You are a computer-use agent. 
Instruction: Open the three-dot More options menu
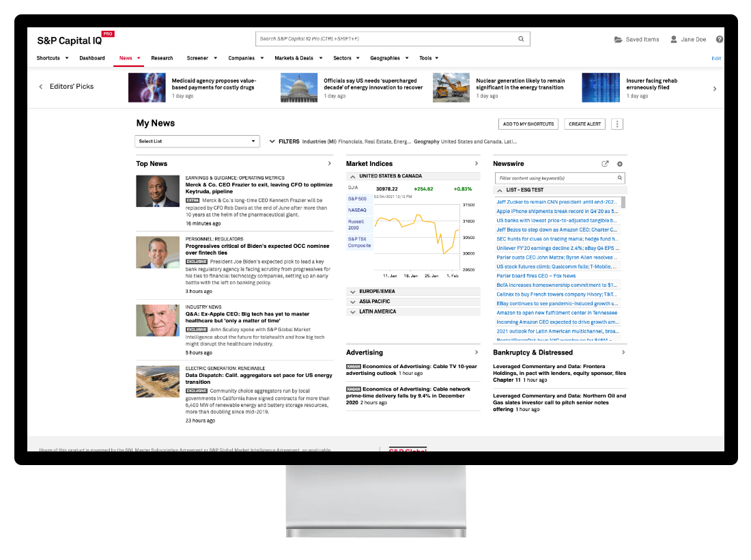coord(617,124)
